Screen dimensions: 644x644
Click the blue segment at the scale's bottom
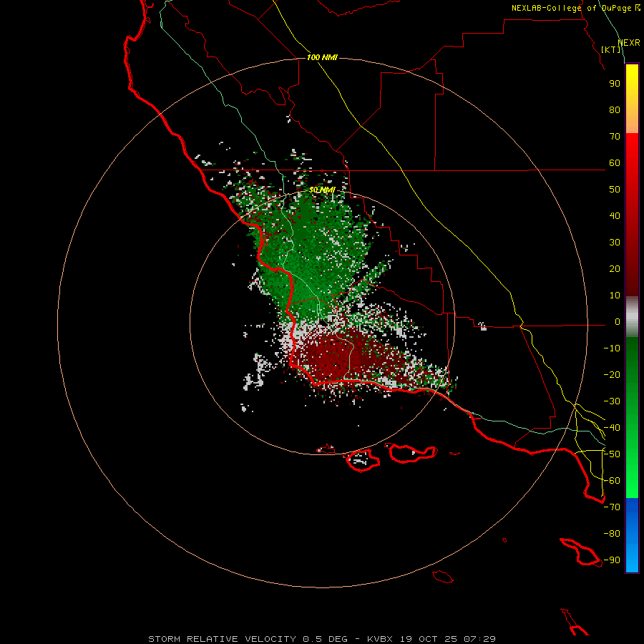632,535
